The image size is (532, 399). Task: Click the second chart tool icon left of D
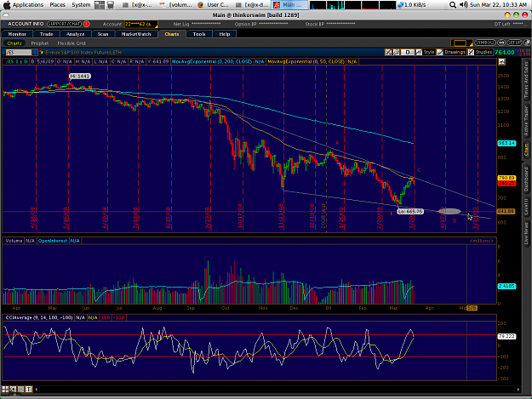[397, 52]
